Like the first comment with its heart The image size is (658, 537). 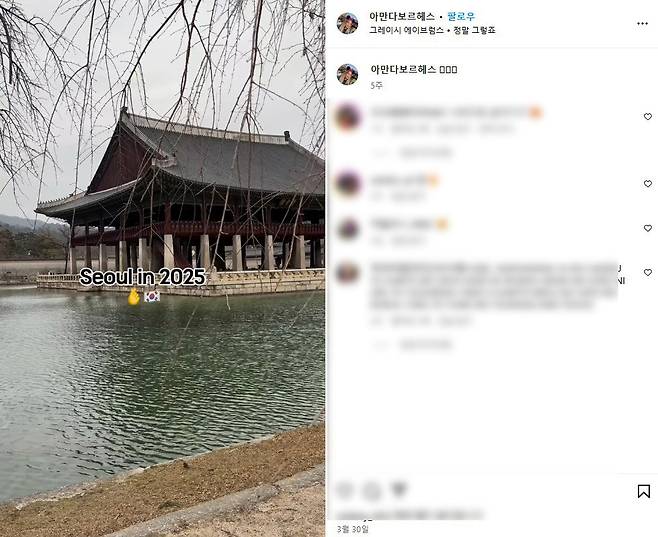point(648,117)
